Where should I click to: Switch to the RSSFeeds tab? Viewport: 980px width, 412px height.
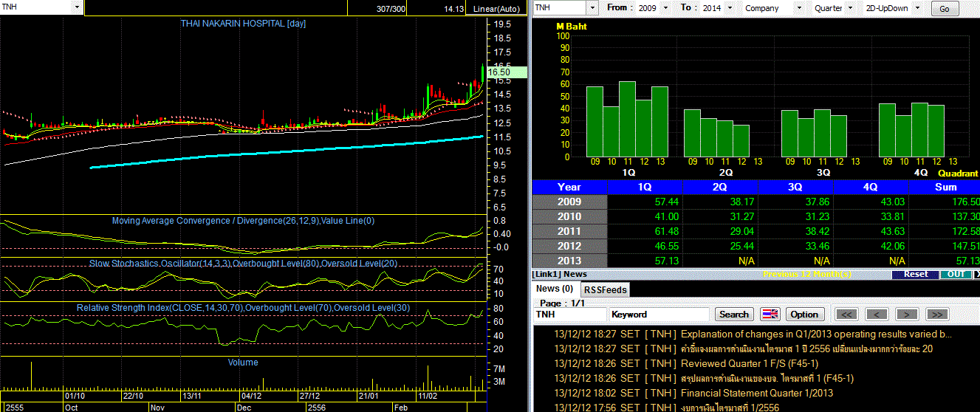tap(605, 289)
